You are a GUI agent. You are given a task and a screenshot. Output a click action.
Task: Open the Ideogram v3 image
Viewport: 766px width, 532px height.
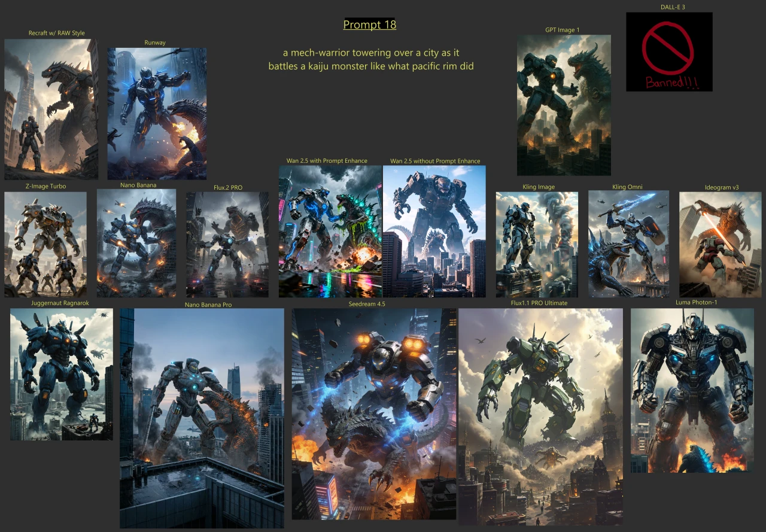[719, 242]
